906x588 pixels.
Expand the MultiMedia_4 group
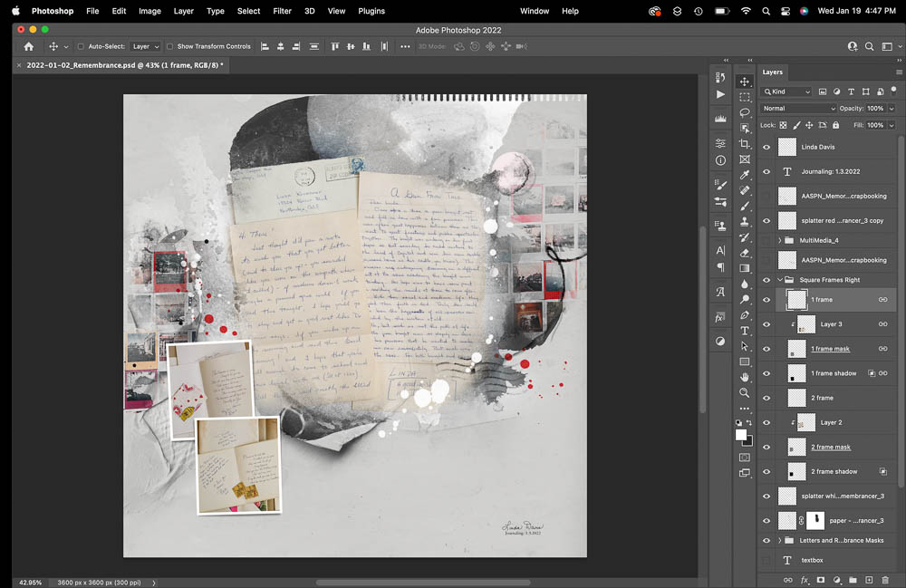[x=780, y=240]
